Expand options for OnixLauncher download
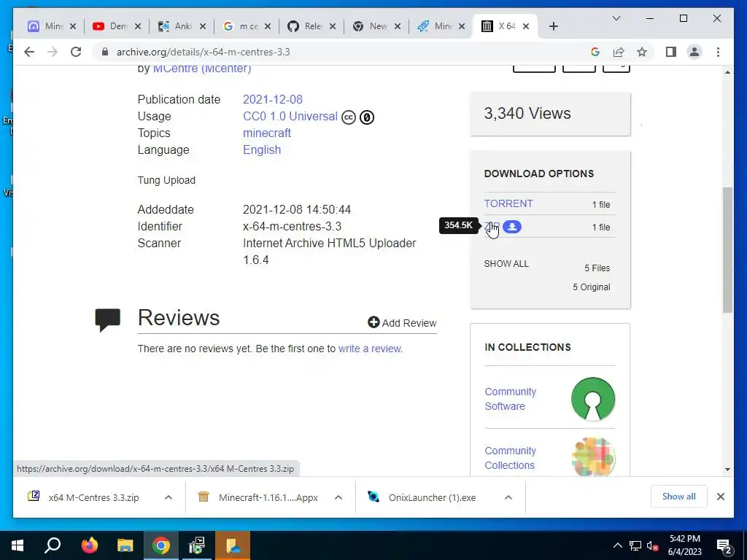Image resolution: width=747 pixels, height=560 pixels. (x=508, y=497)
